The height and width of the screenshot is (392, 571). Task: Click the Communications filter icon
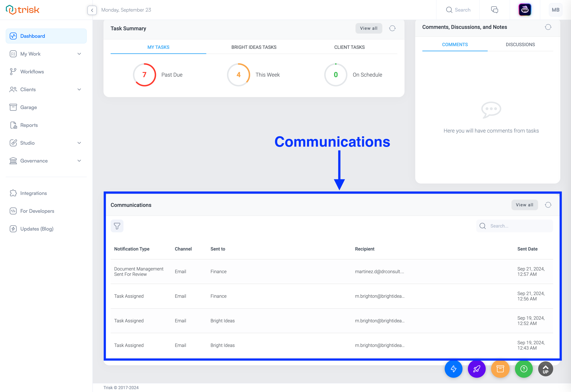[x=117, y=226]
